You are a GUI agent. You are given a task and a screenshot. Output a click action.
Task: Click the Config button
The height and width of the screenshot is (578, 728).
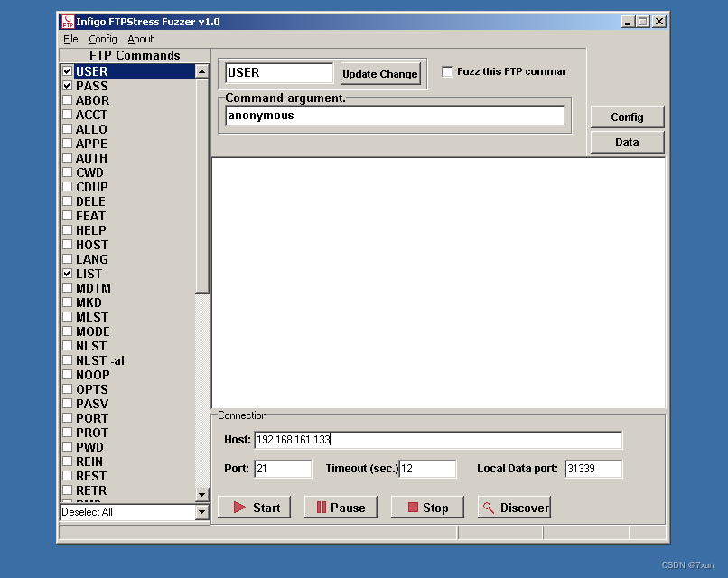point(627,117)
